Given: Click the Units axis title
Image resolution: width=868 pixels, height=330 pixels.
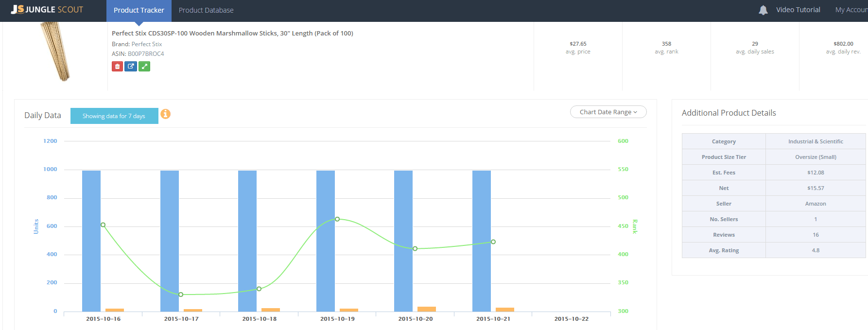Looking at the screenshot, I should (36, 226).
